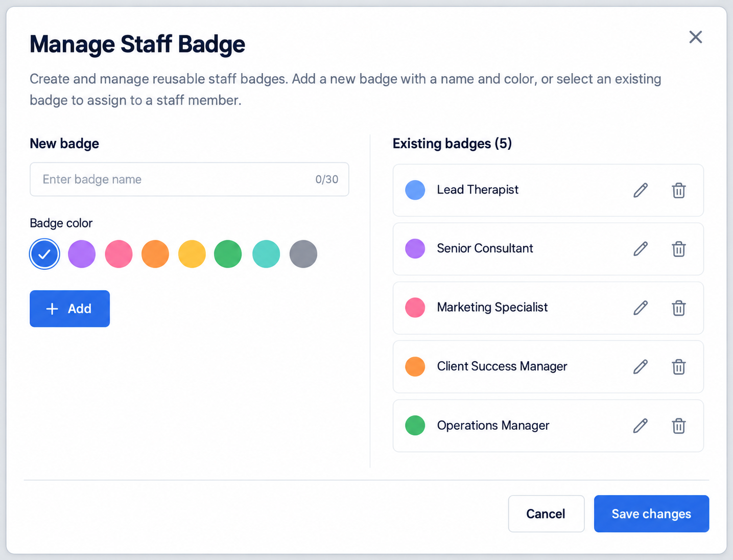Edit the Client Success Manager badge

641,367
